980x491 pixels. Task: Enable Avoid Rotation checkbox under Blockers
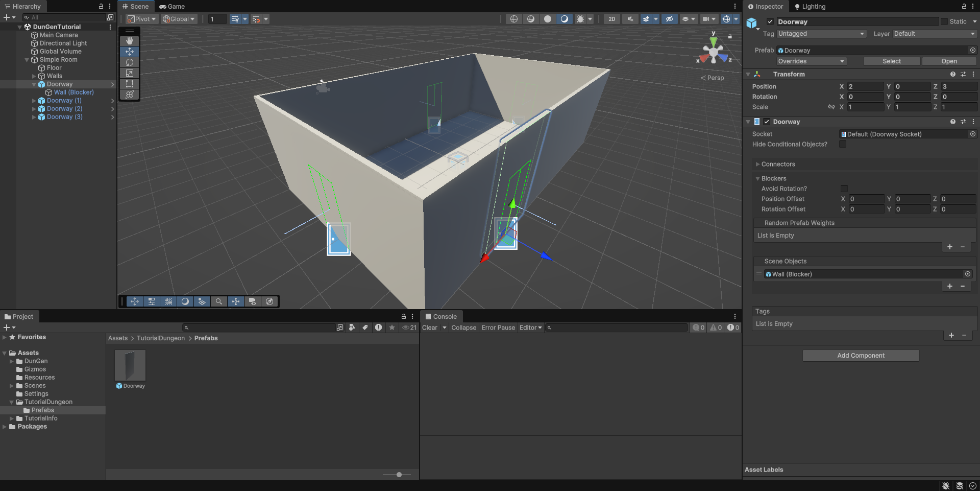pyautogui.click(x=844, y=189)
